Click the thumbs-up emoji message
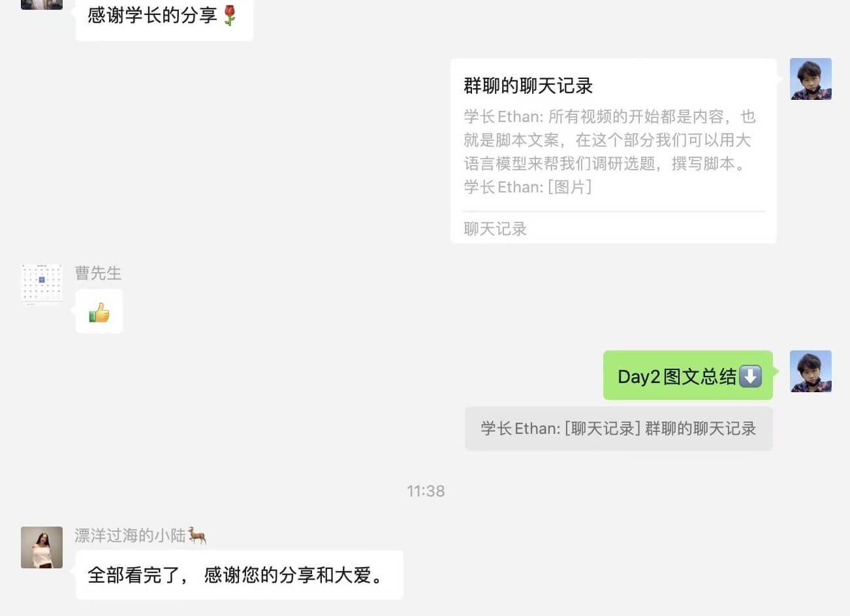Screen dimensions: 850x616 [x=99, y=312]
